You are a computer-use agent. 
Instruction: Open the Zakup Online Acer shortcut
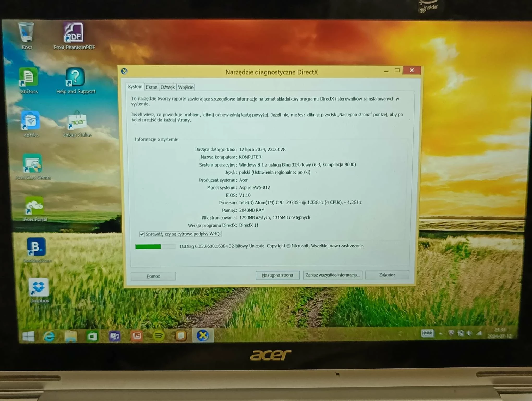click(x=77, y=124)
